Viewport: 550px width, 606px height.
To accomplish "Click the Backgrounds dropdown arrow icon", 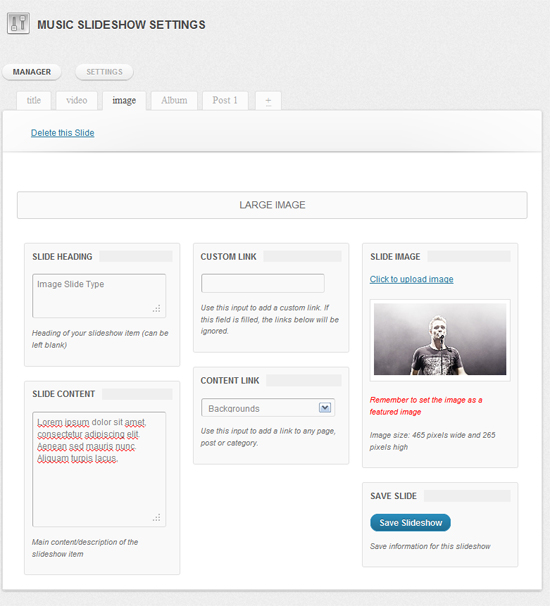I will coord(325,408).
